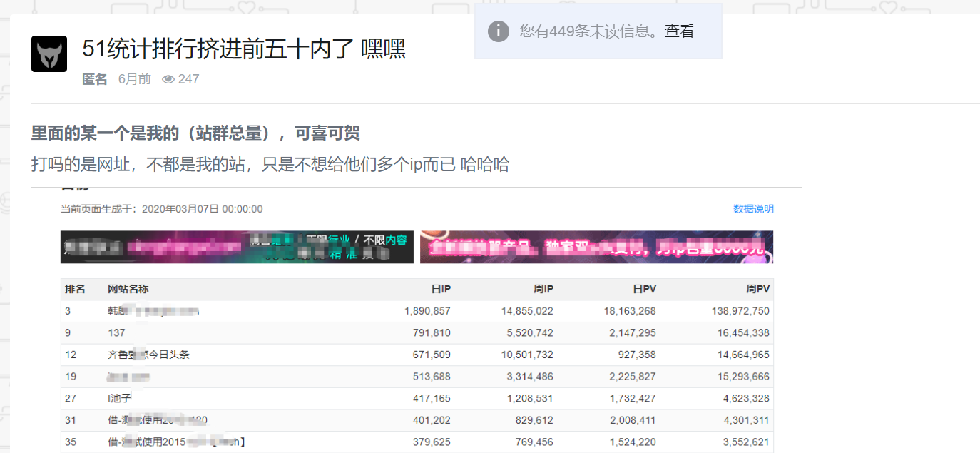Click the bold line 里面的某一个是我的
Screen dimensions: 980x453
195,133
